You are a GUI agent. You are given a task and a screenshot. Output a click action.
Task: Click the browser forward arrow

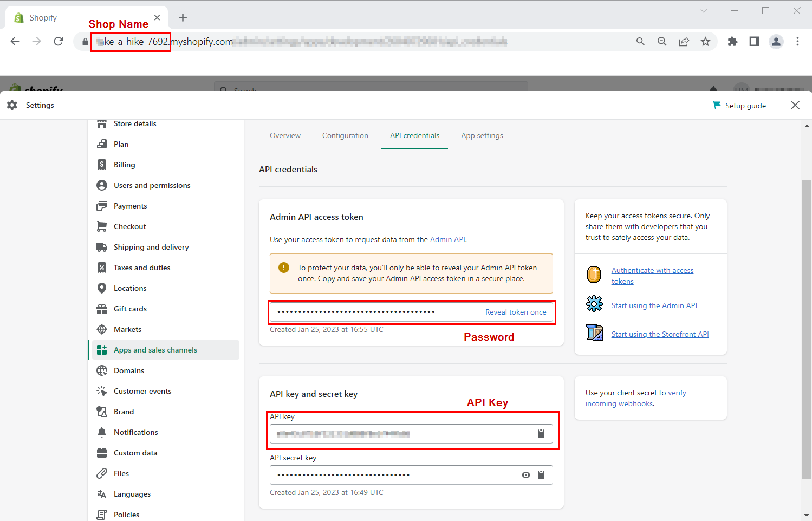(37, 41)
